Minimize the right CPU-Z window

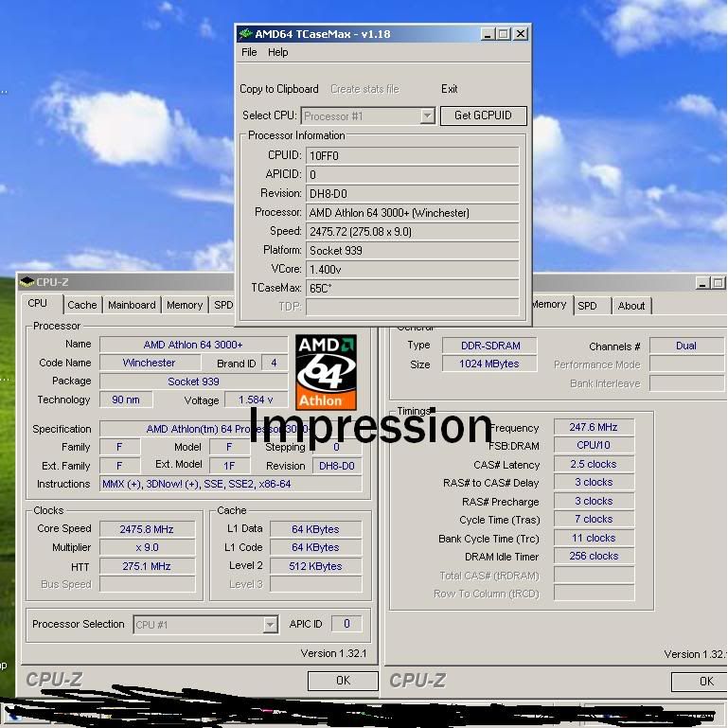coord(702,283)
